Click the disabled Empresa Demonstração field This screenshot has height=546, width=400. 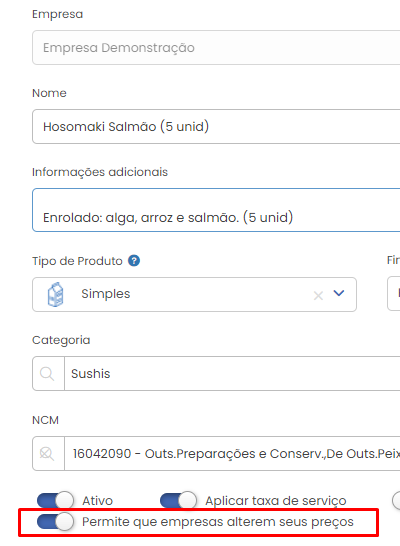pyautogui.click(x=216, y=47)
